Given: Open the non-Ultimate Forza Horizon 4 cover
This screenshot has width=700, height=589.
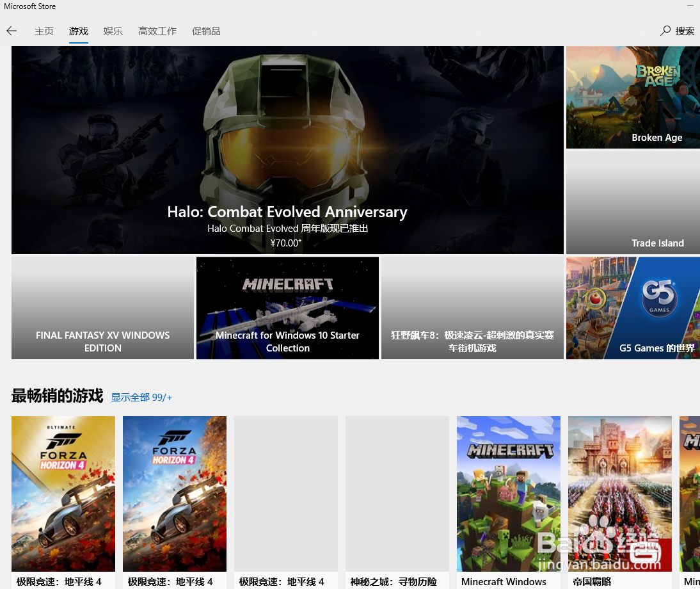Looking at the screenshot, I should point(175,494).
